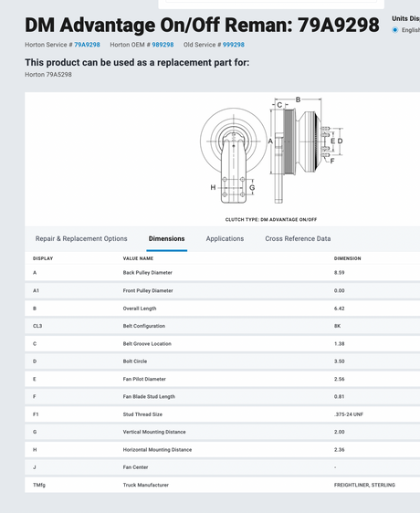The height and width of the screenshot is (513, 420).
Task: Click the Front Pulley Diameter row
Action: 222,290
